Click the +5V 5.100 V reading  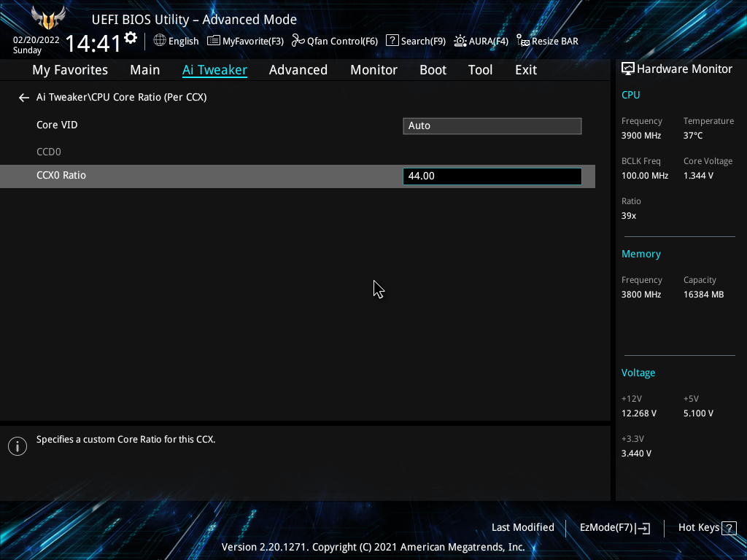coord(698,413)
